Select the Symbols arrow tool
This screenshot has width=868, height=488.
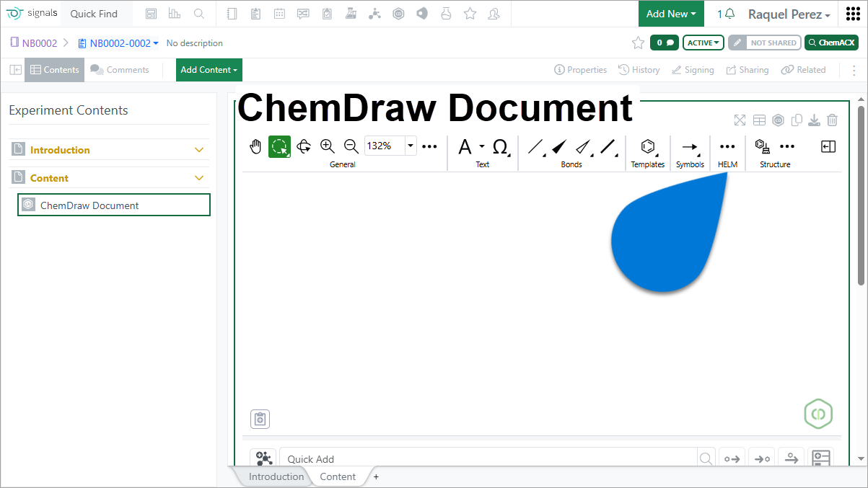tap(690, 147)
